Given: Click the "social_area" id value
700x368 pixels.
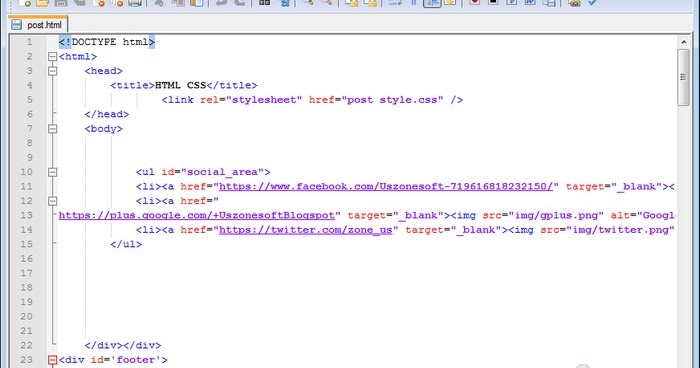Looking at the screenshot, I should pyautogui.click(x=222, y=172).
